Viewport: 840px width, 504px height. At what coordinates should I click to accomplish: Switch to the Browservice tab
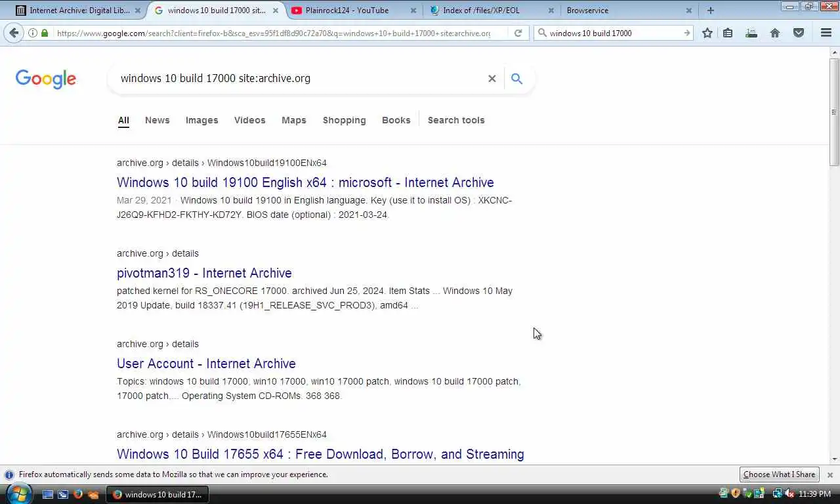630,10
